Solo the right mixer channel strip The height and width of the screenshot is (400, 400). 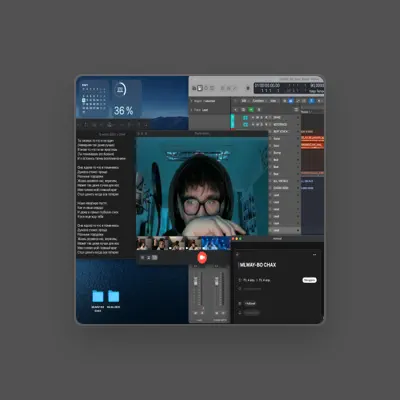coord(223,313)
